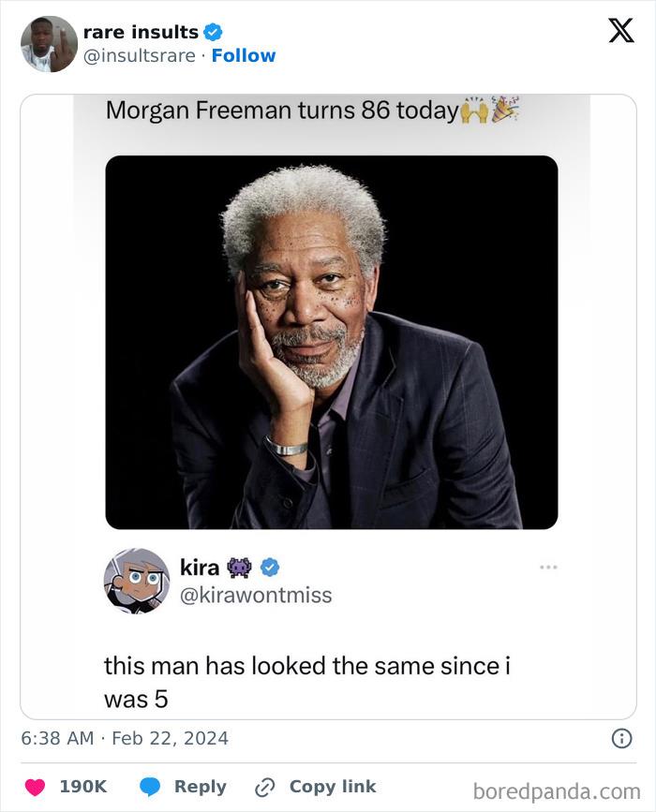The height and width of the screenshot is (812, 656).
Task: Open the rare insults profile avatar
Action: click(50, 44)
